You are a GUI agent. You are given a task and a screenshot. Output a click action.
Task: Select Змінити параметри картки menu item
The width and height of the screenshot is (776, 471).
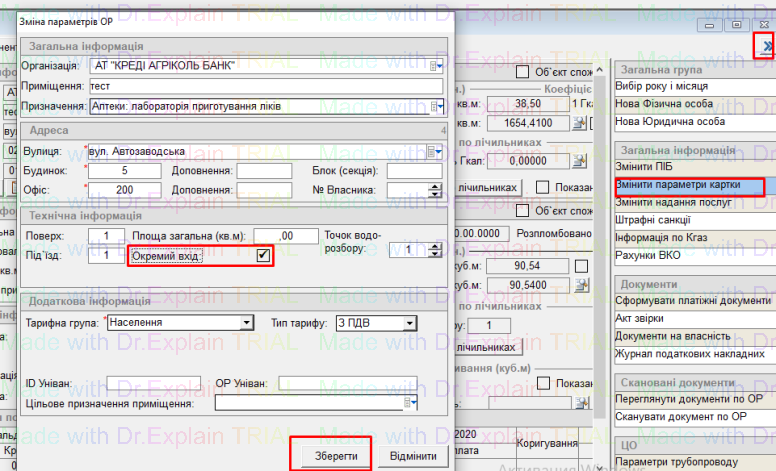688,185
